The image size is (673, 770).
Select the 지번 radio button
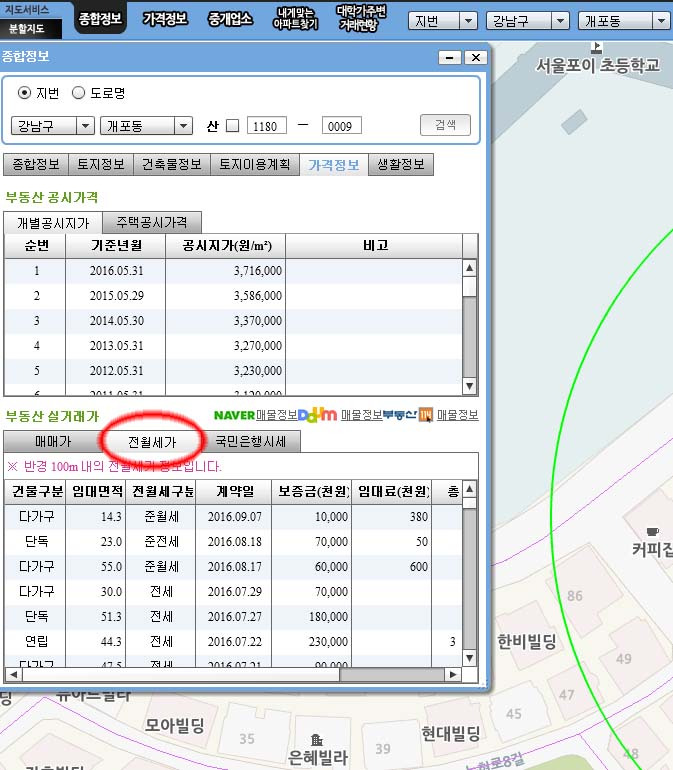click(x=24, y=93)
